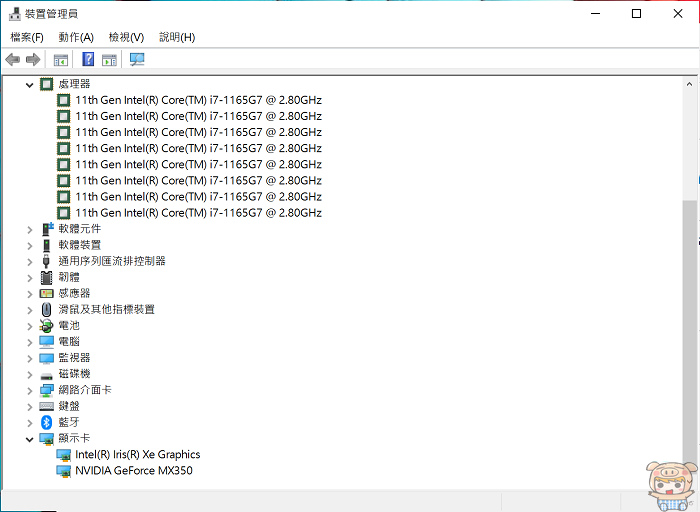This screenshot has width=700, height=512.
Task: Expand the 藍牙 node
Action: (x=30, y=423)
